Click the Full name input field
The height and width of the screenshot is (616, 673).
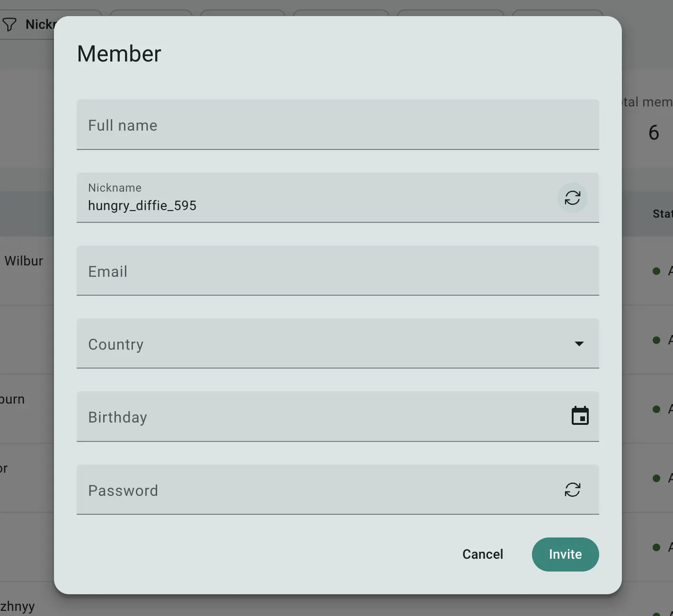(337, 125)
